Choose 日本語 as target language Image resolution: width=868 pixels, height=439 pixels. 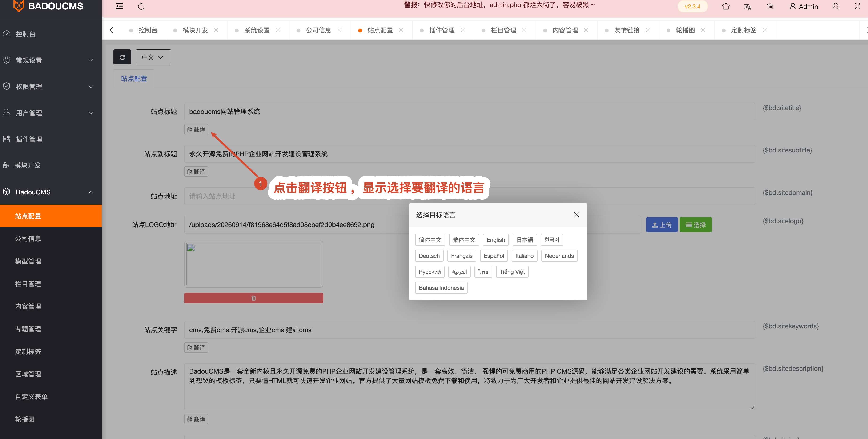[525, 240]
